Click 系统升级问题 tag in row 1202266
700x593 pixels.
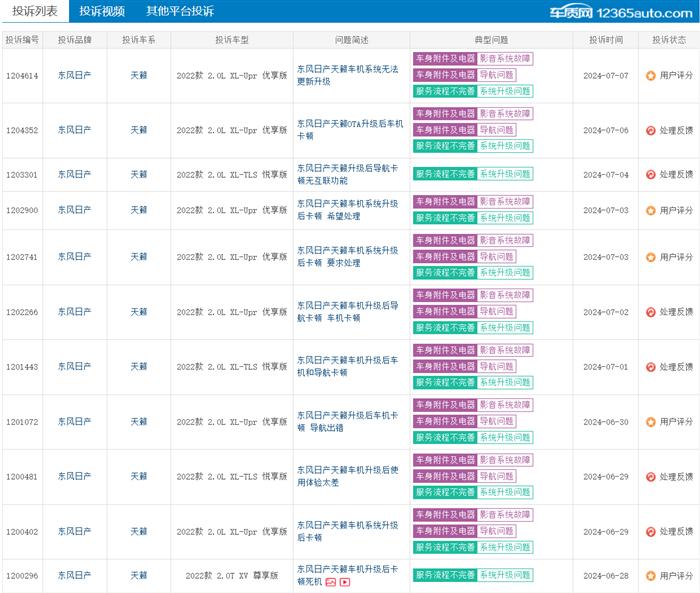pyautogui.click(x=505, y=327)
